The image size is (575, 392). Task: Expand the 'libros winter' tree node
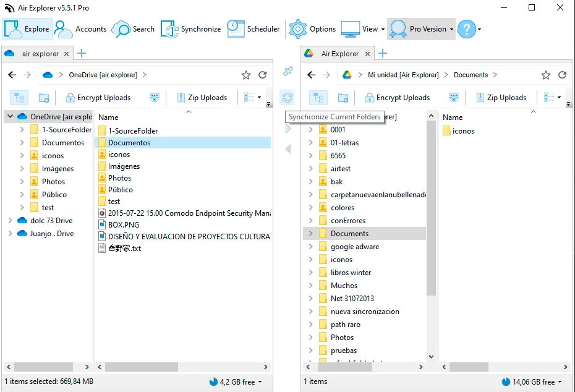(x=310, y=273)
